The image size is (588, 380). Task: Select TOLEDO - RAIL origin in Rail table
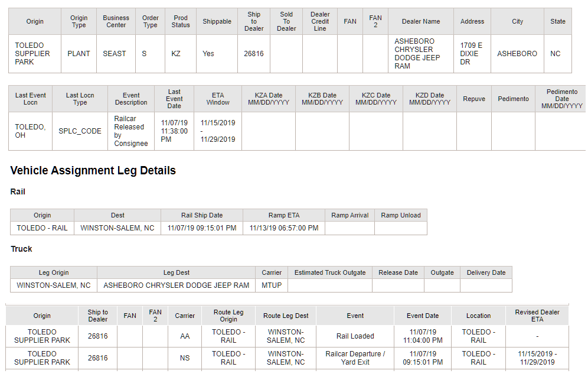tap(42, 228)
